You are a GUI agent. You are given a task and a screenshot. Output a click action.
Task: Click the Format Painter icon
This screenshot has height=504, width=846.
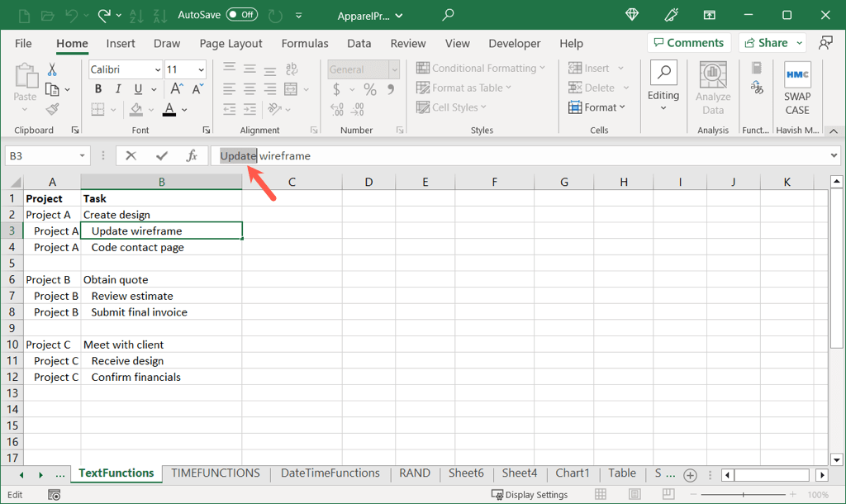(53, 109)
